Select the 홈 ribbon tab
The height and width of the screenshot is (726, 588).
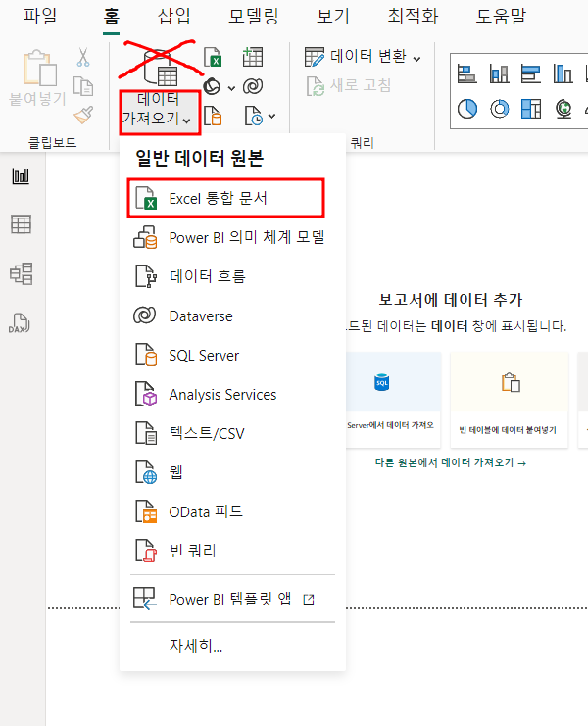coord(111,17)
